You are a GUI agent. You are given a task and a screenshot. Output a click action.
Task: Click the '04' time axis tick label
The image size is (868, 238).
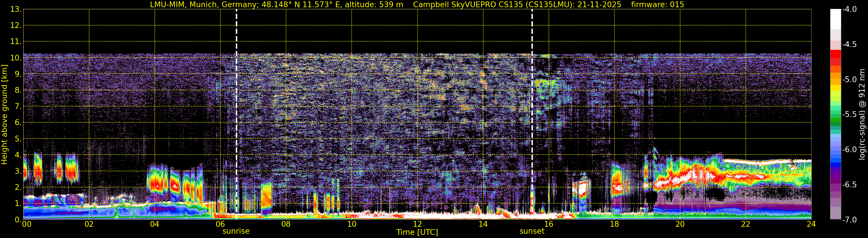click(x=155, y=224)
